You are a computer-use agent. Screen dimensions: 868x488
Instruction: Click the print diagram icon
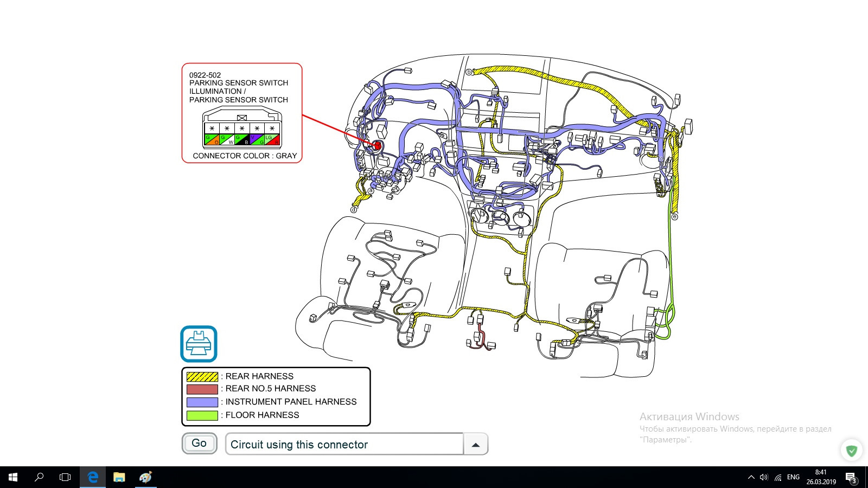pyautogui.click(x=199, y=344)
